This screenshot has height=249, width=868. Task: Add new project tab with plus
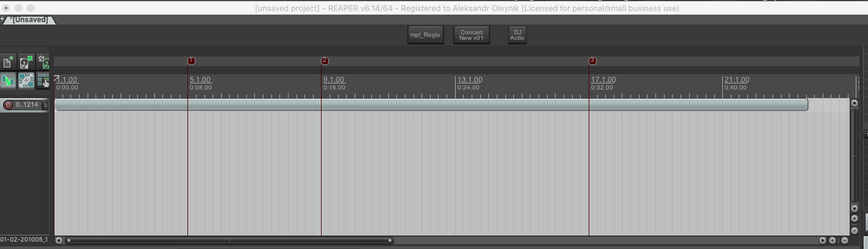pos(2,19)
